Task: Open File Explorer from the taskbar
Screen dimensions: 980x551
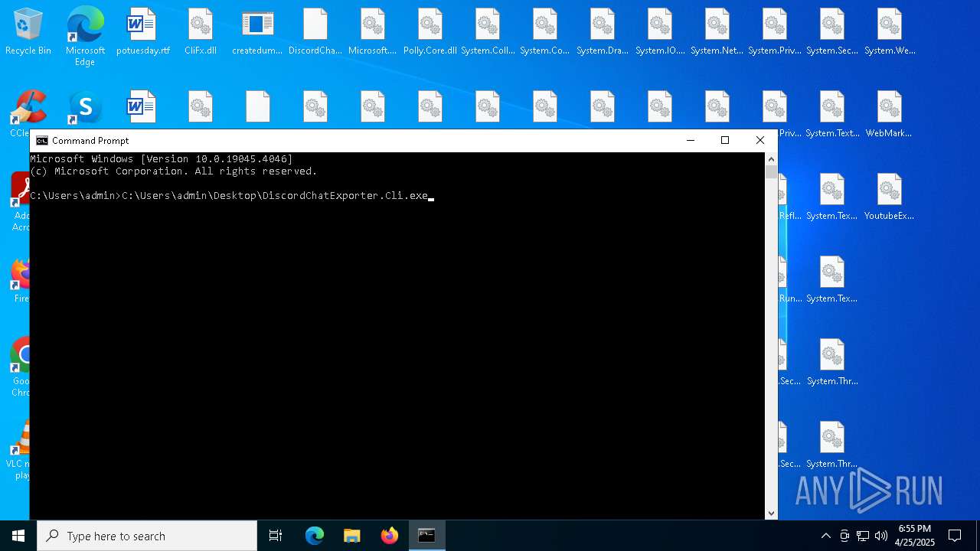Action: [352, 536]
